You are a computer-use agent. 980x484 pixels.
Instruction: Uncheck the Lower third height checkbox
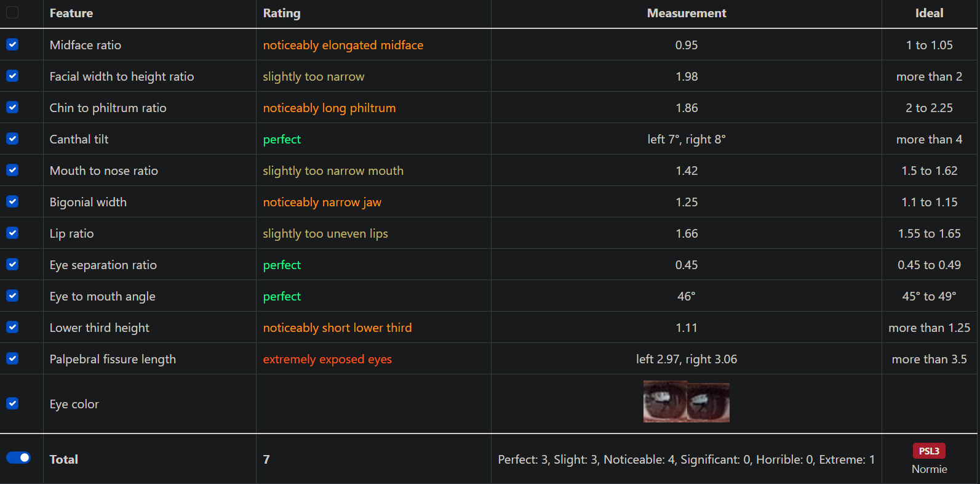click(x=12, y=327)
